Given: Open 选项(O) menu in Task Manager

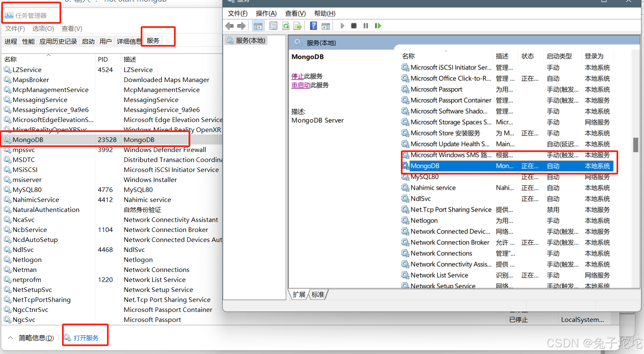Looking at the screenshot, I should [43, 29].
